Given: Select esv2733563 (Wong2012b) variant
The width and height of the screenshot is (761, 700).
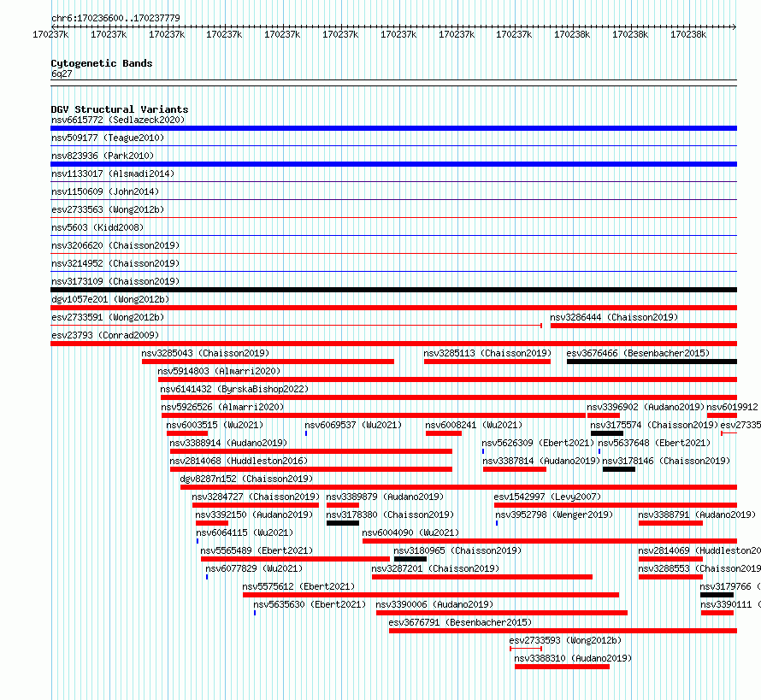Looking at the screenshot, I should pos(108,209).
